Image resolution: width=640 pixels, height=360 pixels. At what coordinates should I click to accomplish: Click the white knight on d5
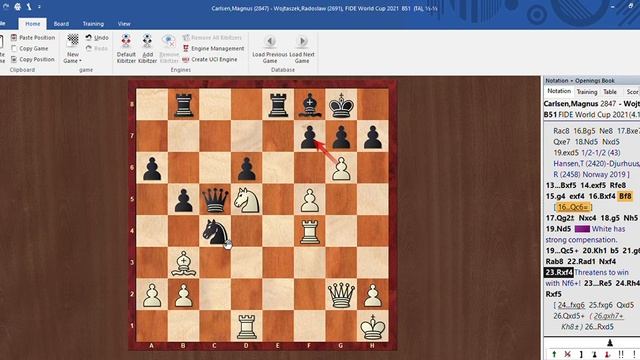(247, 200)
